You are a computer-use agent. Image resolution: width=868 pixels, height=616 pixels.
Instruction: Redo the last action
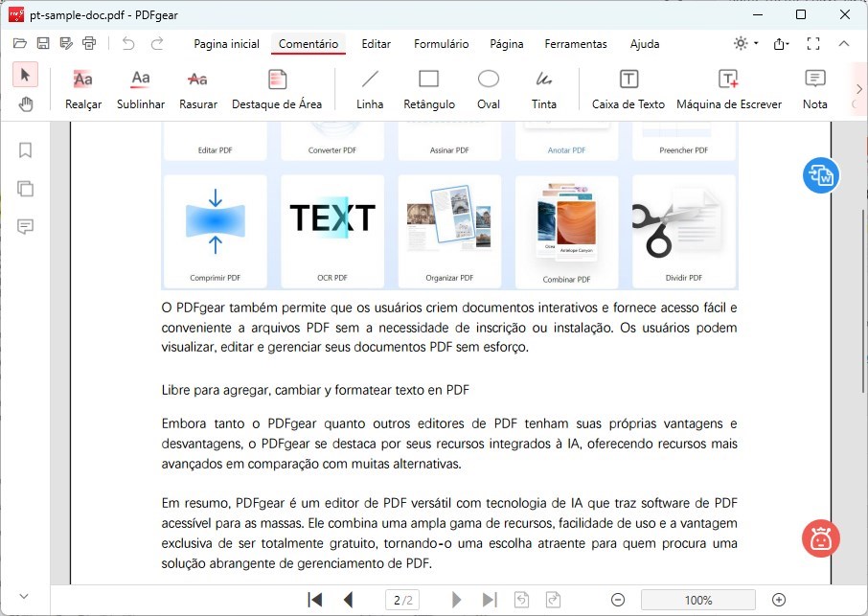[x=157, y=43]
